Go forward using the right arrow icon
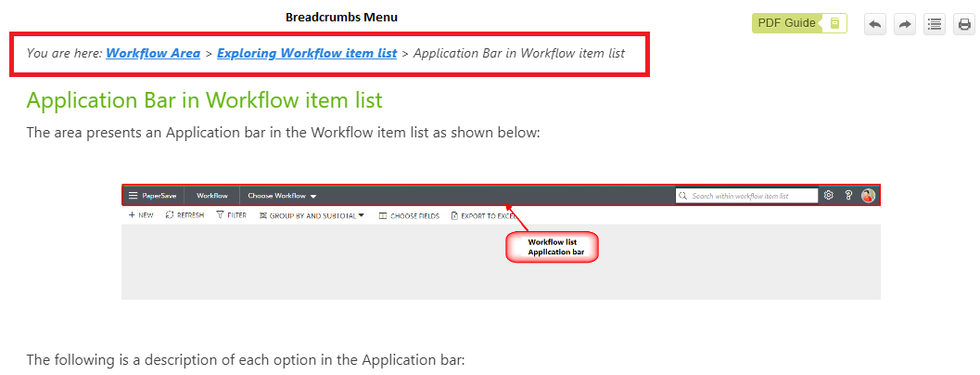The image size is (980, 375). (904, 24)
